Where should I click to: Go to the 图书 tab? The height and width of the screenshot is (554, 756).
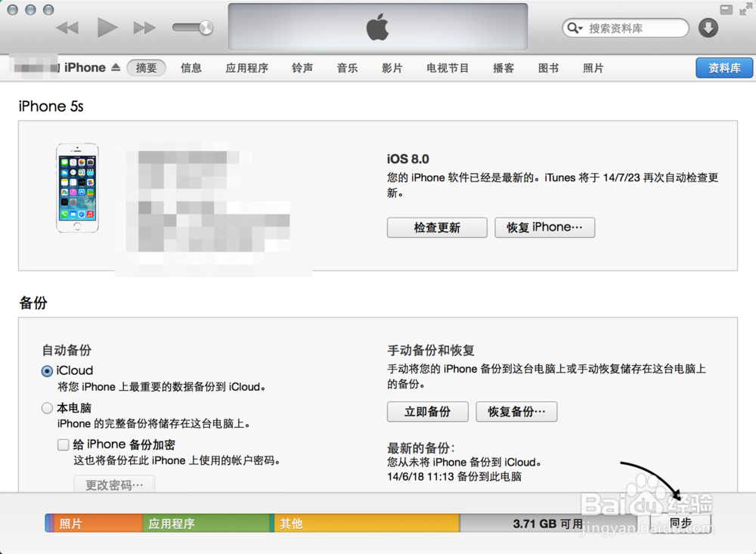click(548, 68)
